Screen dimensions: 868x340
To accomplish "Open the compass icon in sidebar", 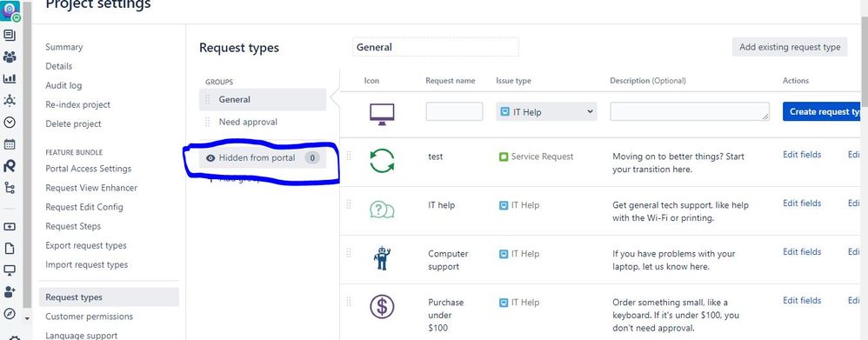I will pos(10,313).
